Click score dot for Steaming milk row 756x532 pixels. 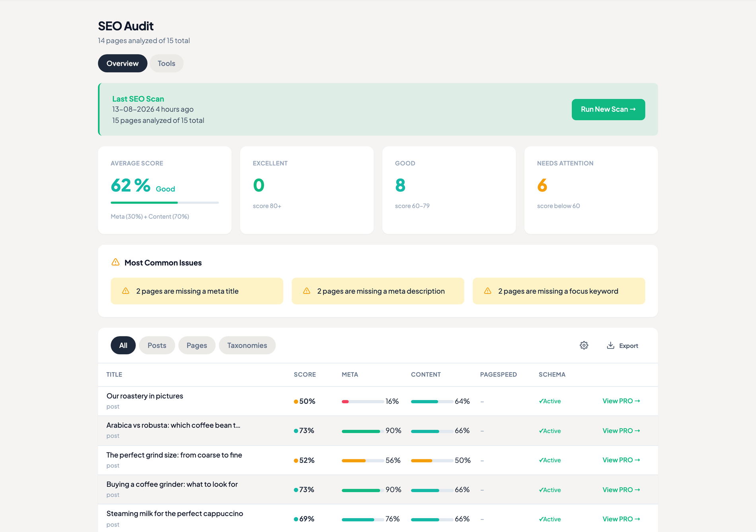point(296,519)
